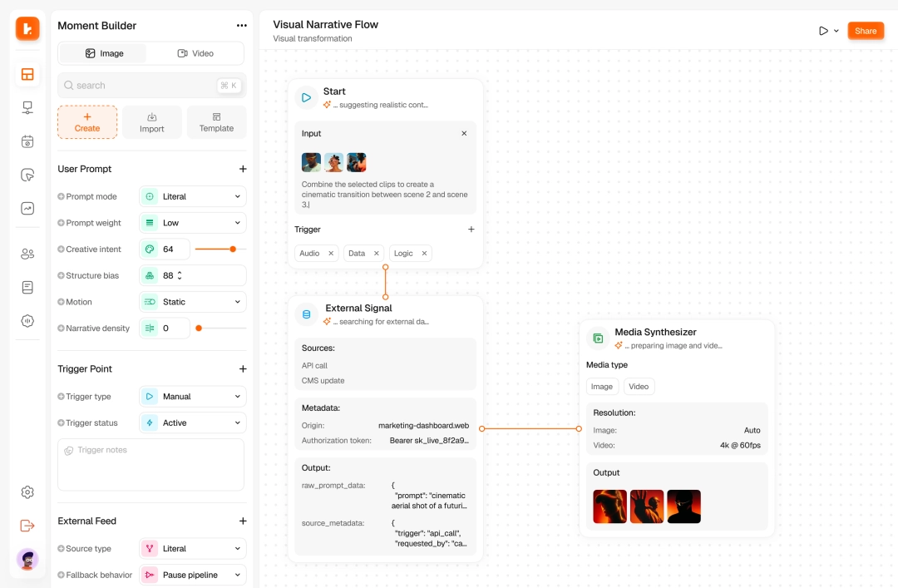Select third input clip thumbnail
This screenshot has width=898, height=588.
[x=356, y=162]
